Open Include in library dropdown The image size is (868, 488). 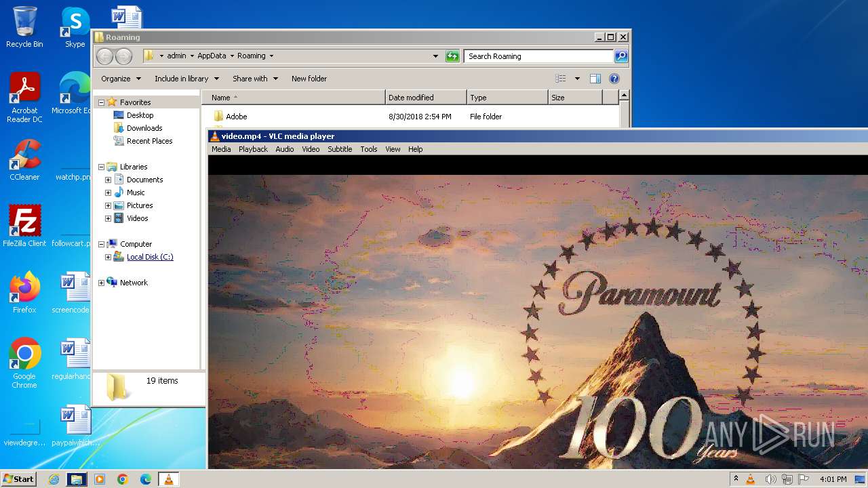(187, 79)
